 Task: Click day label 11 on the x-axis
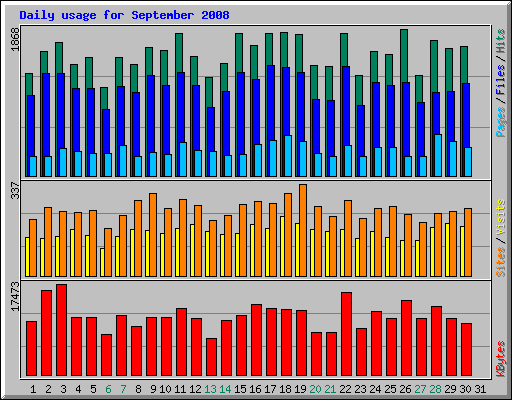click(x=180, y=389)
